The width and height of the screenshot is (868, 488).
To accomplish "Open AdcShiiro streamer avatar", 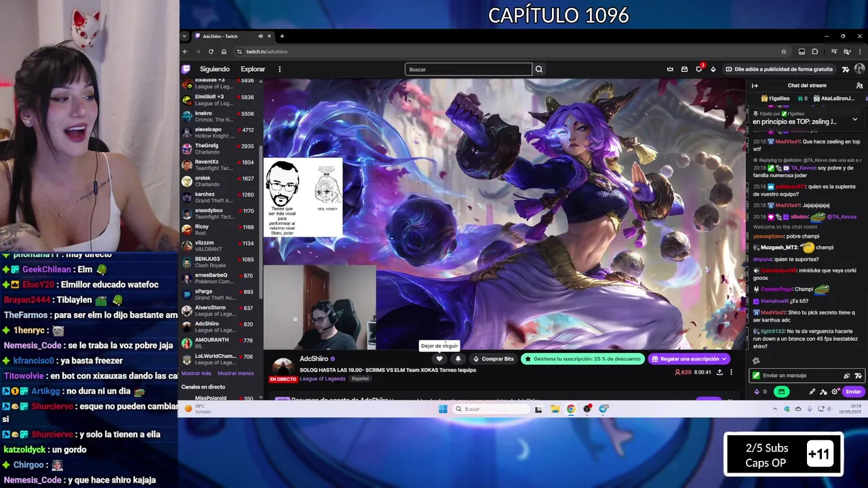I will 283,368.
